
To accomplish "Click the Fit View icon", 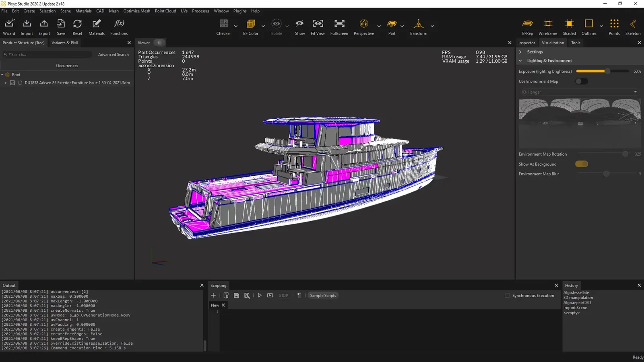I will point(318,24).
